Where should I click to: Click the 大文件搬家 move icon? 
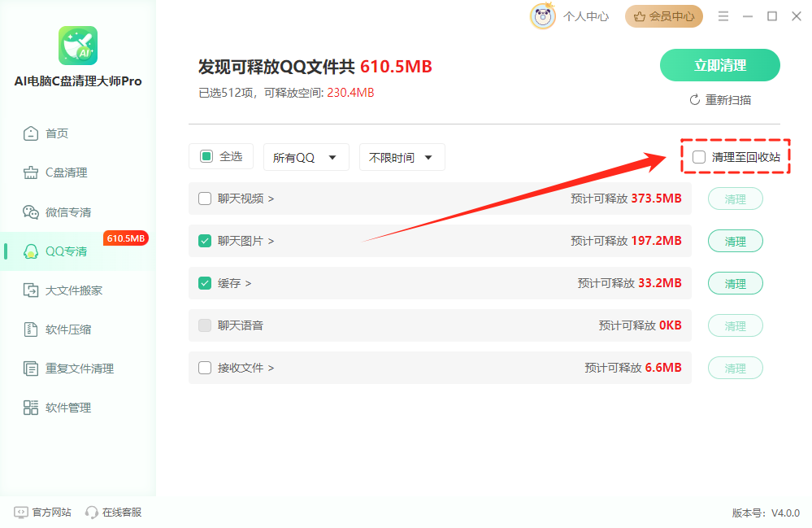(x=31, y=290)
